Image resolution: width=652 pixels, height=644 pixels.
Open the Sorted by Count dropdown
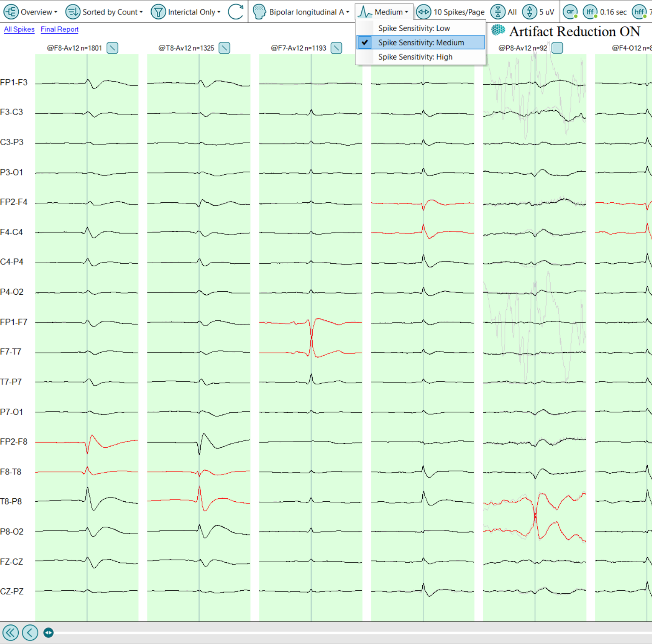coord(113,12)
